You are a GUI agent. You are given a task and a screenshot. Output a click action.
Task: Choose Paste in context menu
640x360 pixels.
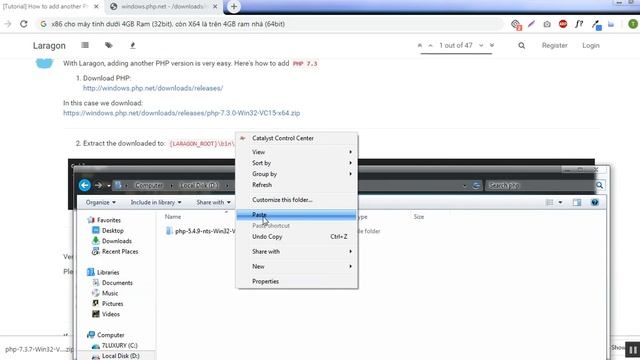(297, 215)
